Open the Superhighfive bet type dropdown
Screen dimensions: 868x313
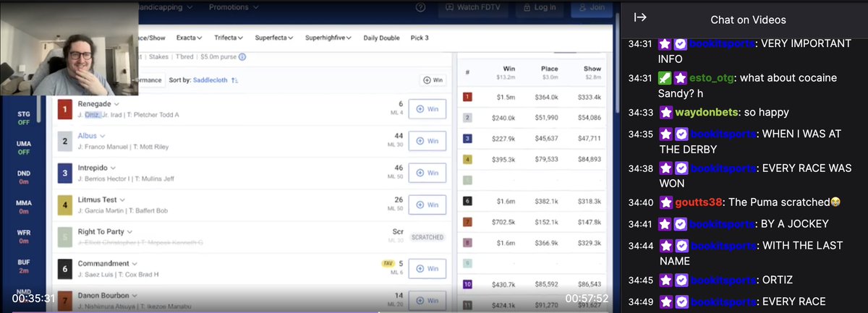coord(329,38)
